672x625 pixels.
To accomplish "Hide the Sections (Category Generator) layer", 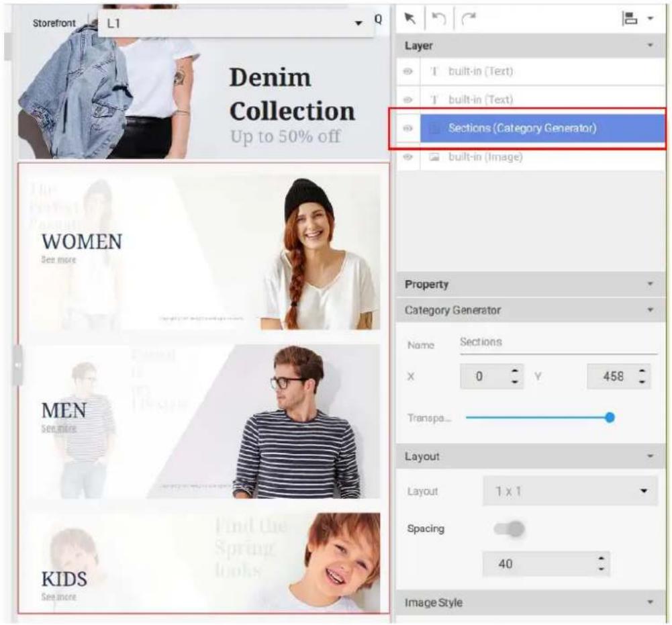I will click(407, 128).
